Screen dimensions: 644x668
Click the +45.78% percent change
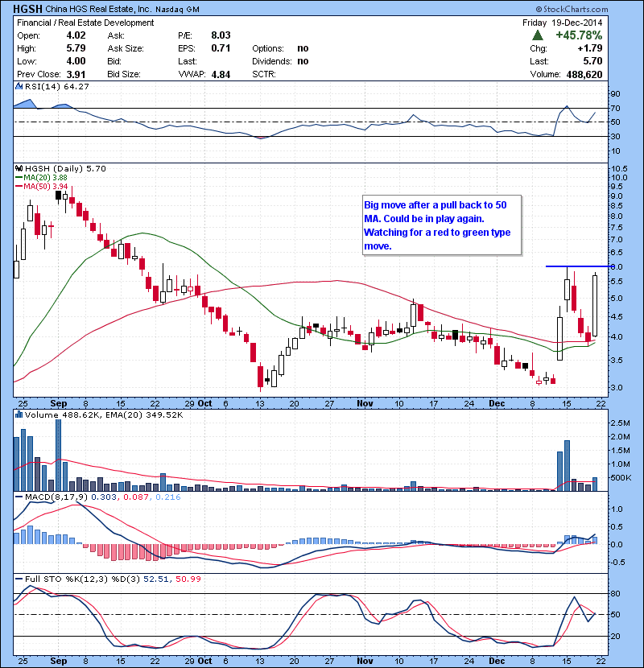(x=580, y=35)
